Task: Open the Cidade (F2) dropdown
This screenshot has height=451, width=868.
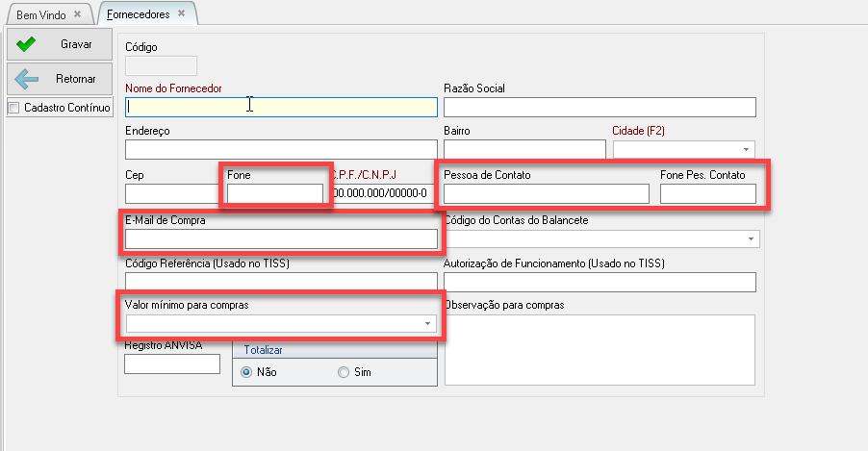Action: point(746,150)
